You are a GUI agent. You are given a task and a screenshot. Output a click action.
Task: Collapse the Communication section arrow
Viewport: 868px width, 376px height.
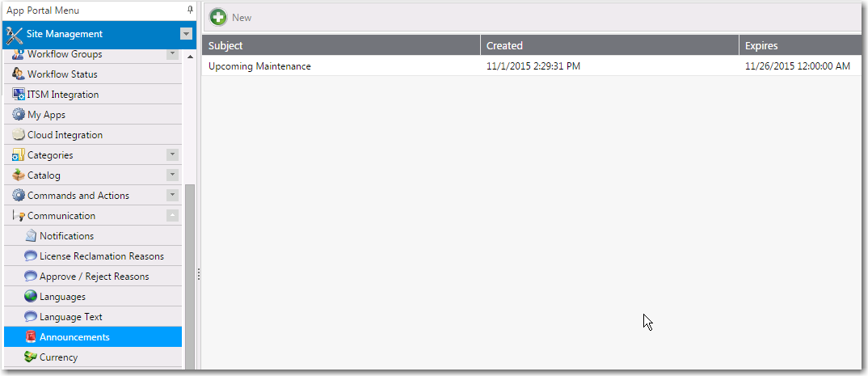pos(172,215)
